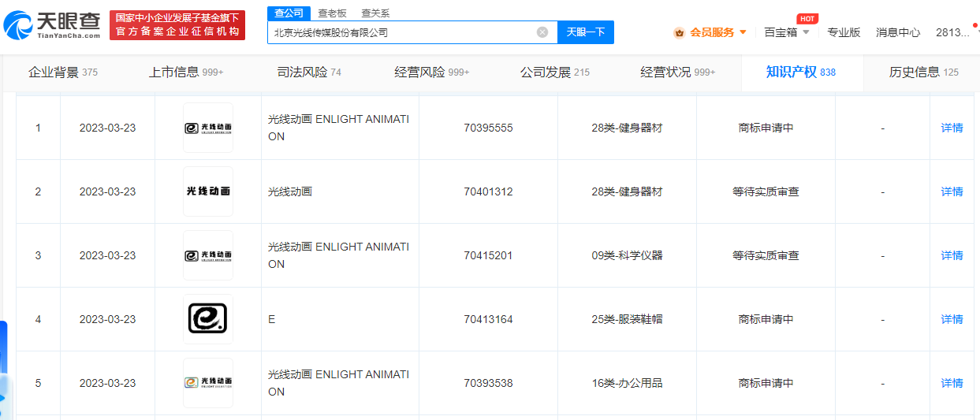980x420 pixels.
Task: Click the 09类-科学仪器 category cell
Action: (627, 255)
